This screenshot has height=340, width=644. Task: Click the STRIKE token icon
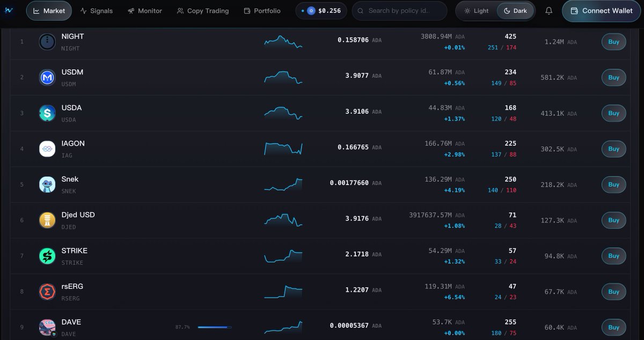[x=47, y=256]
